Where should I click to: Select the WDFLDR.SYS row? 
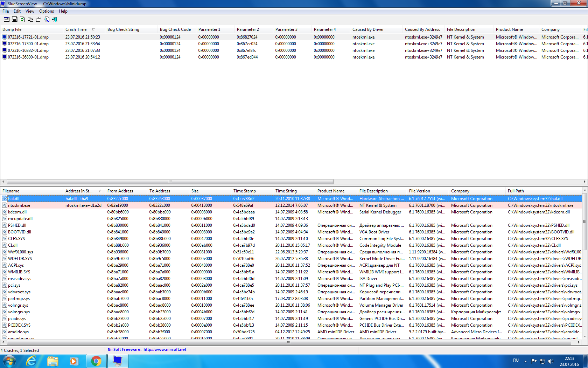coord(291,259)
